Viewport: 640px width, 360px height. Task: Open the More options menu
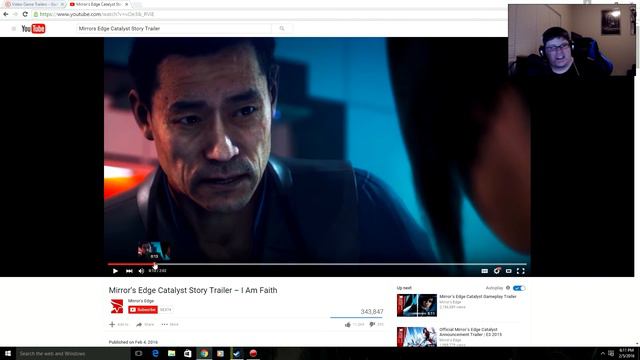[x=170, y=324]
